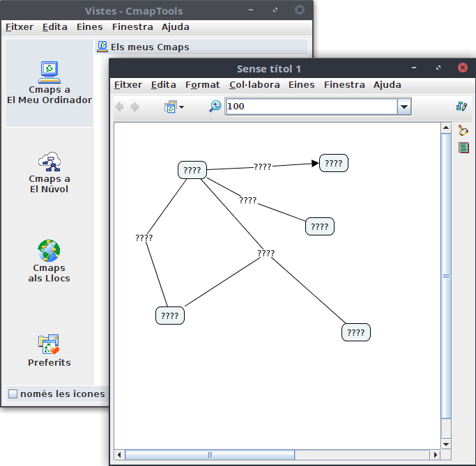Enable the 'només les icones' checkbox
The width and height of the screenshot is (476, 466).
pos(13,394)
